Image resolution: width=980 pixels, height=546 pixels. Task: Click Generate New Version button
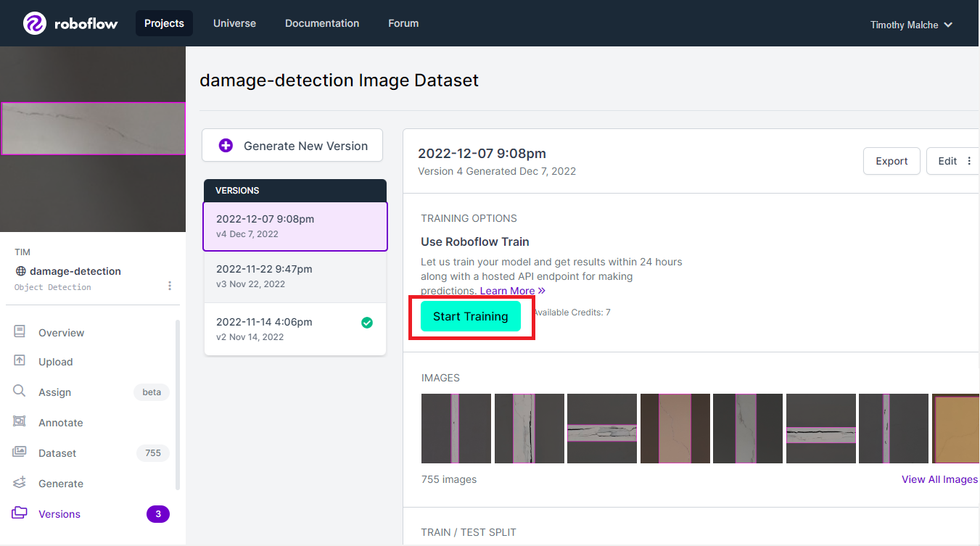292,146
